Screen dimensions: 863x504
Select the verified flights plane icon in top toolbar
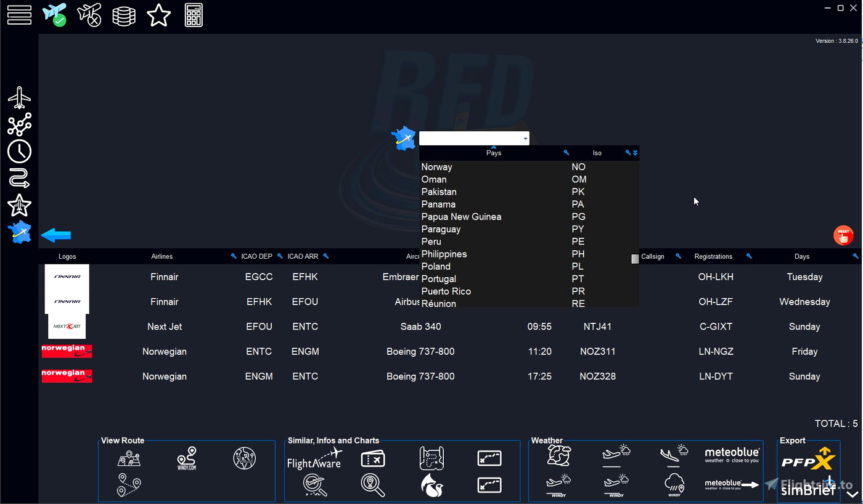pos(55,15)
